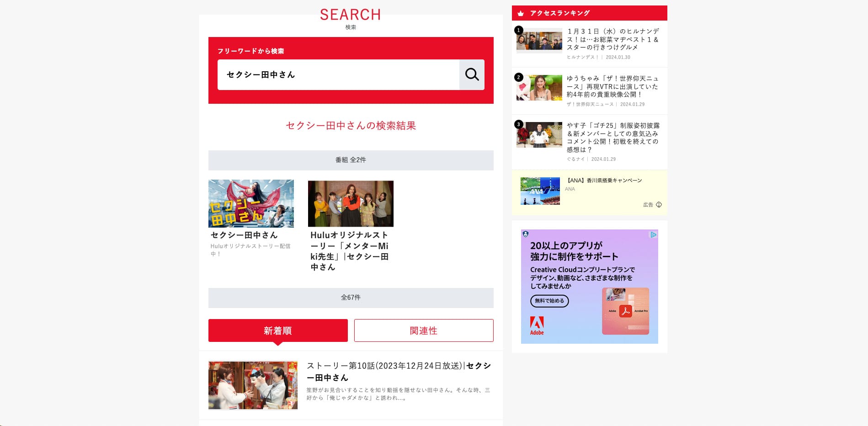Viewport: 868px width, 426px height.
Task: Click the ぐるナイ program label
Action: point(575,159)
